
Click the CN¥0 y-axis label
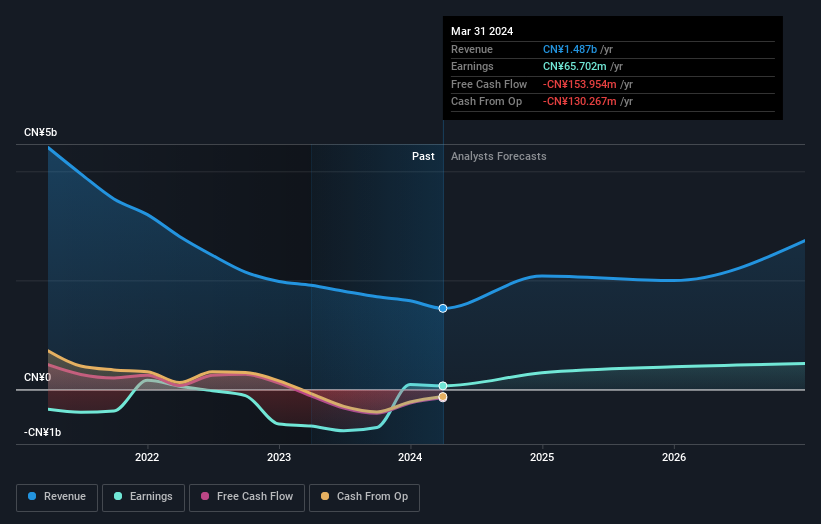[38, 377]
